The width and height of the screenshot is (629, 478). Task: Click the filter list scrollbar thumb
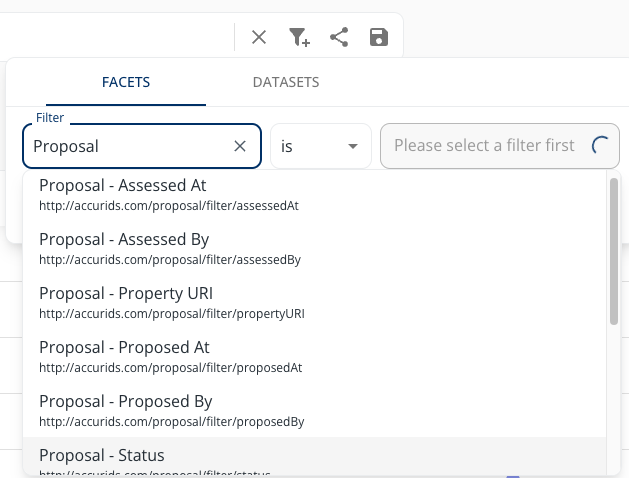pos(614,250)
